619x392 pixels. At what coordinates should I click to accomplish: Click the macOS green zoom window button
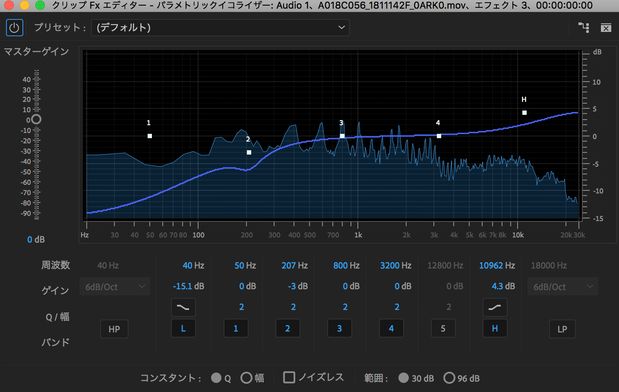[x=39, y=5]
